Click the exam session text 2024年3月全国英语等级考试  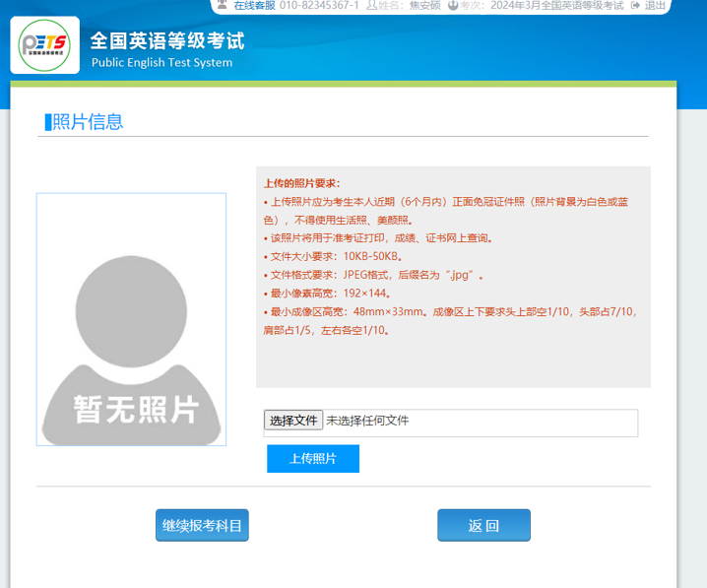click(556, 6)
